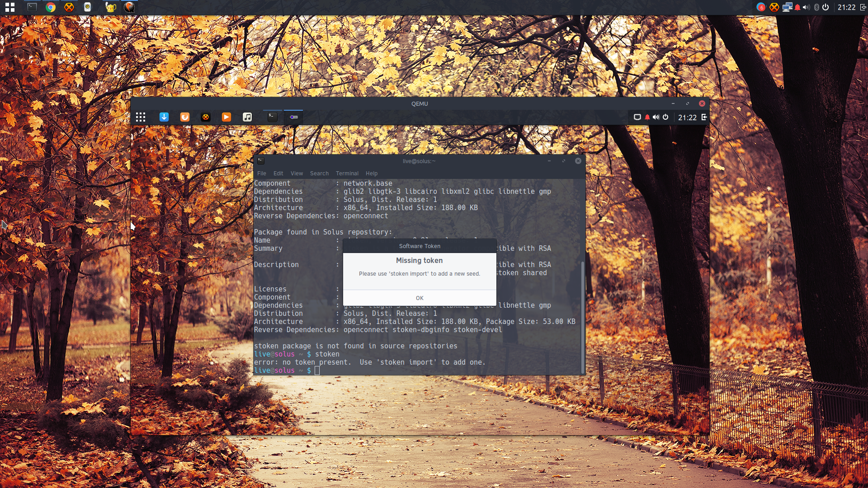Open host notifications red bell icon

tap(797, 7)
